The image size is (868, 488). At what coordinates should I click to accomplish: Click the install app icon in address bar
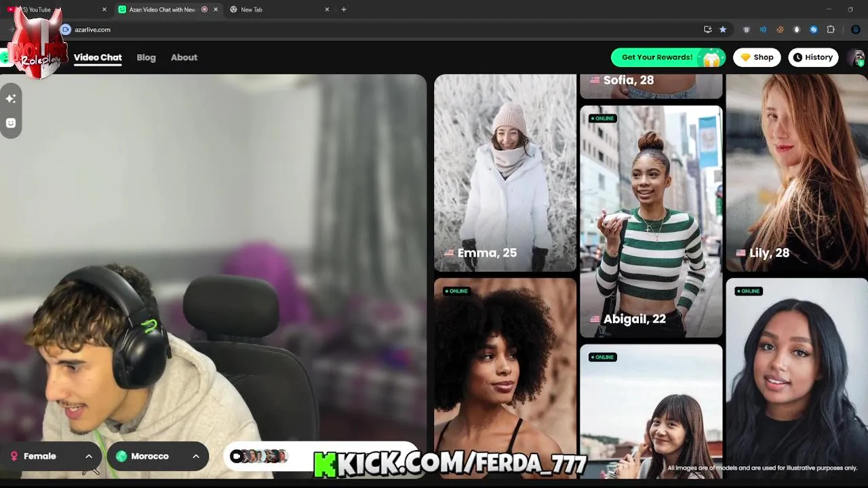tap(708, 29)
